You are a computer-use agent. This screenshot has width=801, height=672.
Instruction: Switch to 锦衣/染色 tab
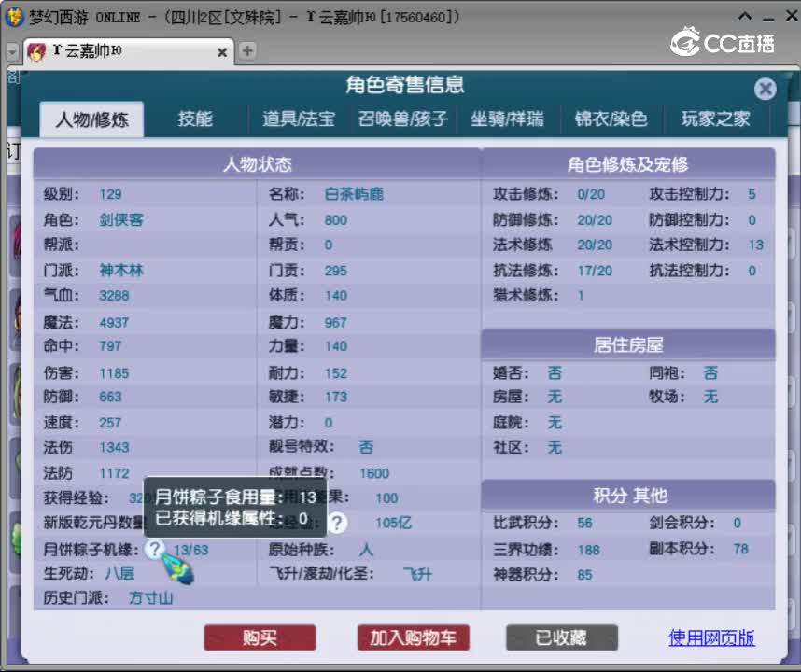pyautogui.click(x=611, y=119)
